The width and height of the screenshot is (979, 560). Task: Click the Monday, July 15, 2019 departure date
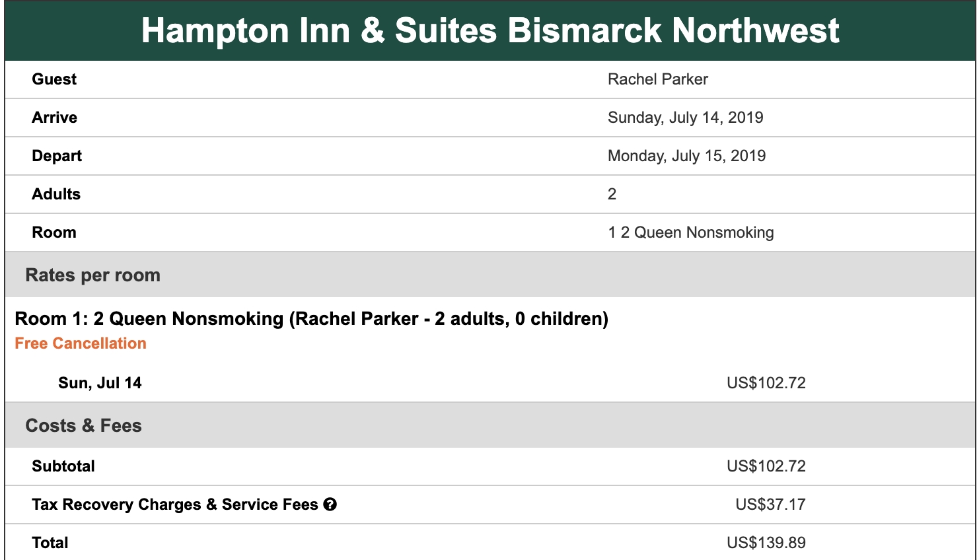coord(686,156)
